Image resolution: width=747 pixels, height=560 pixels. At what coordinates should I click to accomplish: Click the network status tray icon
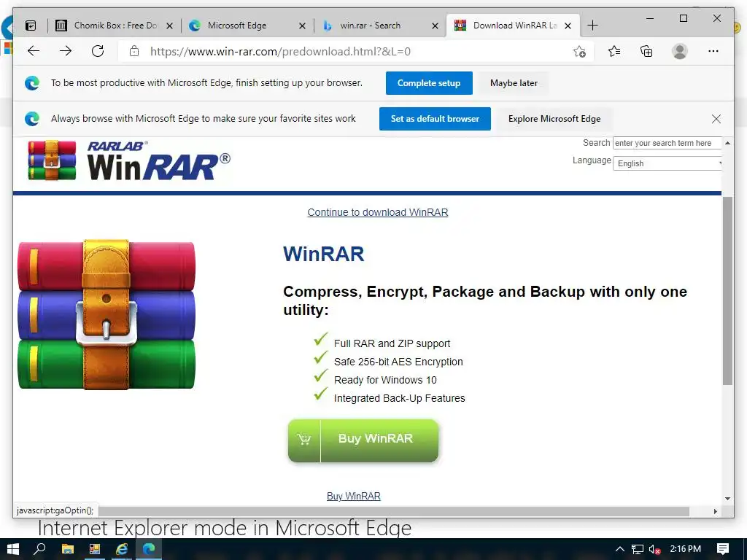coord(638,549)
